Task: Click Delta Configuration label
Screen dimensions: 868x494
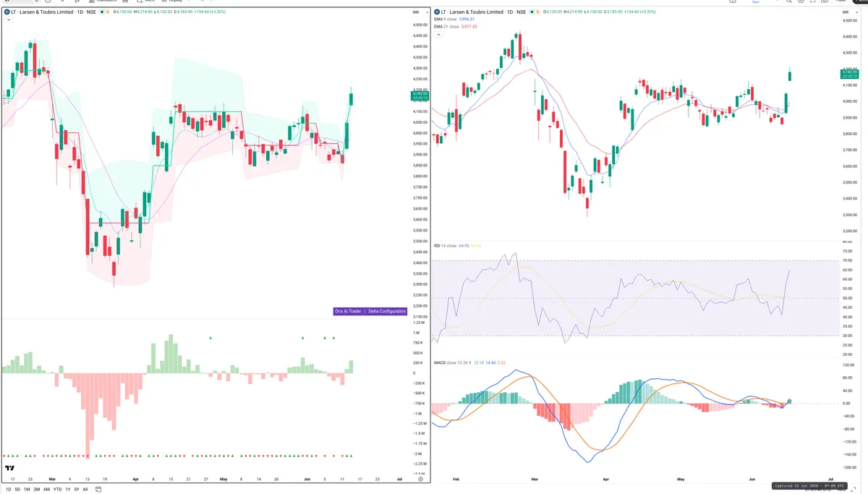Action: click(387, 311)
